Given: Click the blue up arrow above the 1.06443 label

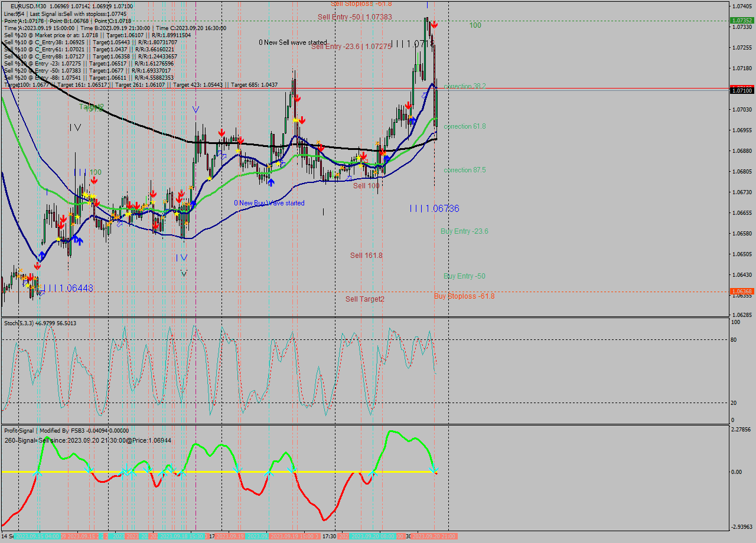Looking at the screenshot, I should [41, 256].
